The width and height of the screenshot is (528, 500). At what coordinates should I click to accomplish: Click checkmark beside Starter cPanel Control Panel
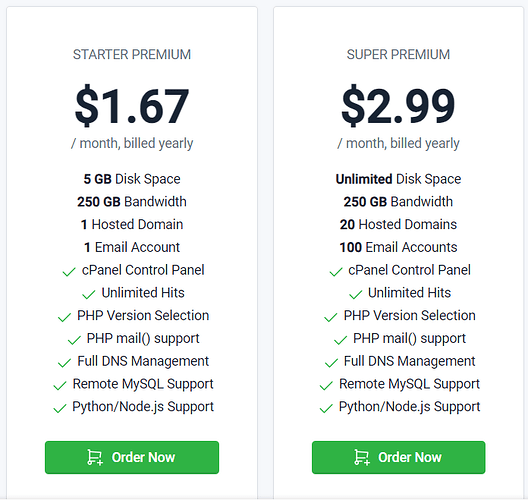pos(69,272)
